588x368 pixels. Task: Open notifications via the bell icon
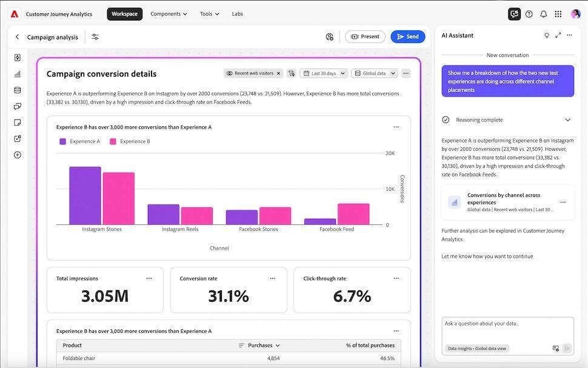[x=542, y=14]
